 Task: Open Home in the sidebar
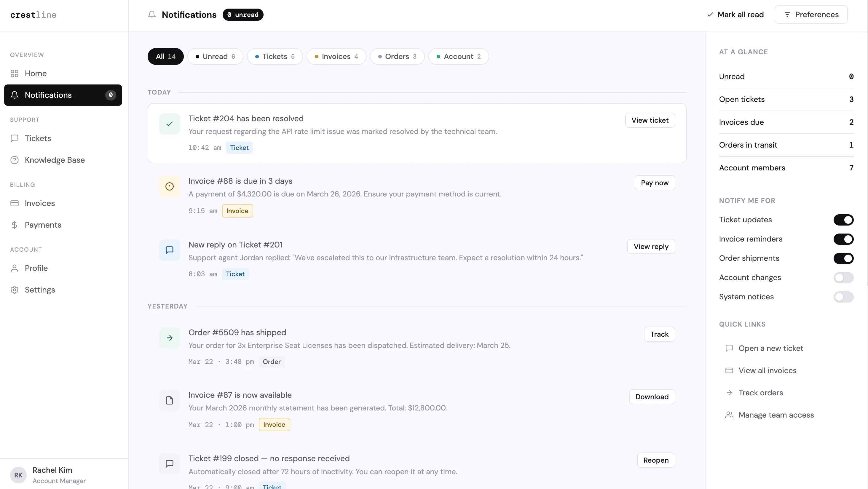[x=63, y=73]
